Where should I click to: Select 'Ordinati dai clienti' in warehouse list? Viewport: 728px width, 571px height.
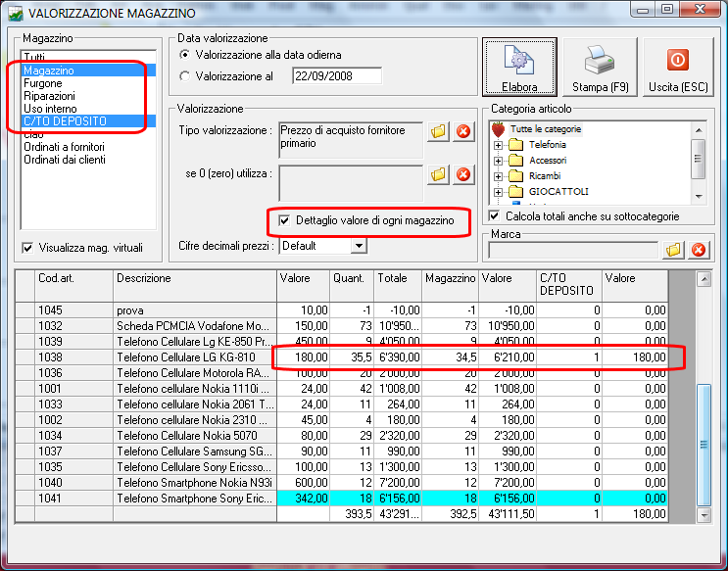click(x=88, y=160)
